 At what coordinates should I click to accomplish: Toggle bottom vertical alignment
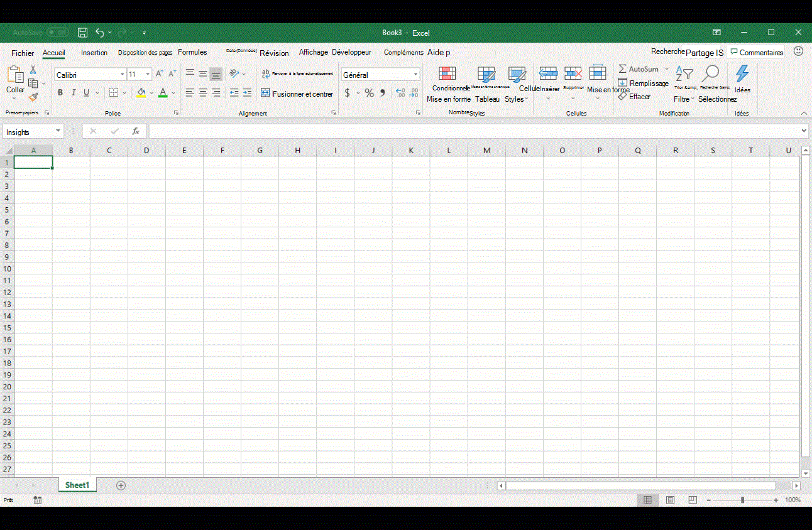point(216,74)
